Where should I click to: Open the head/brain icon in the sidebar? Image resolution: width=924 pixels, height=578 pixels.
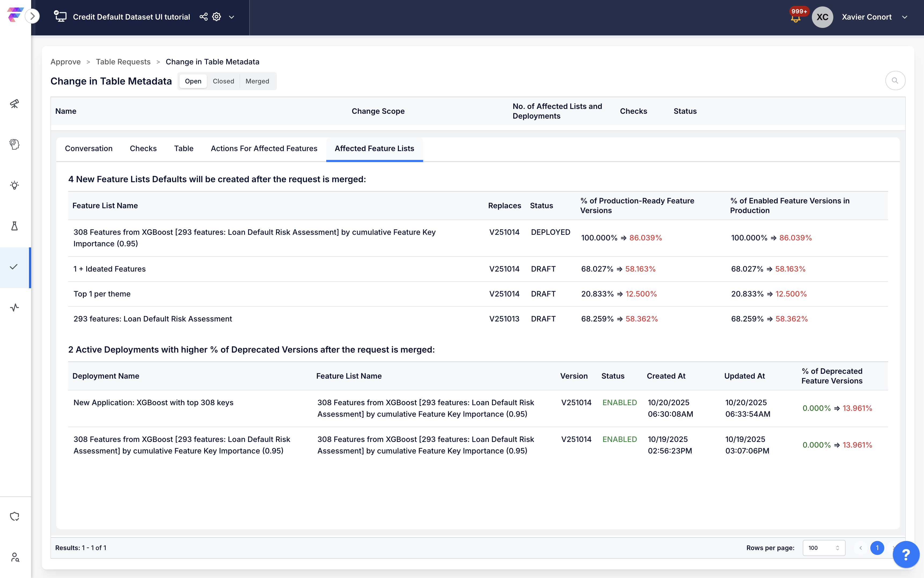[x=14, y=144]
